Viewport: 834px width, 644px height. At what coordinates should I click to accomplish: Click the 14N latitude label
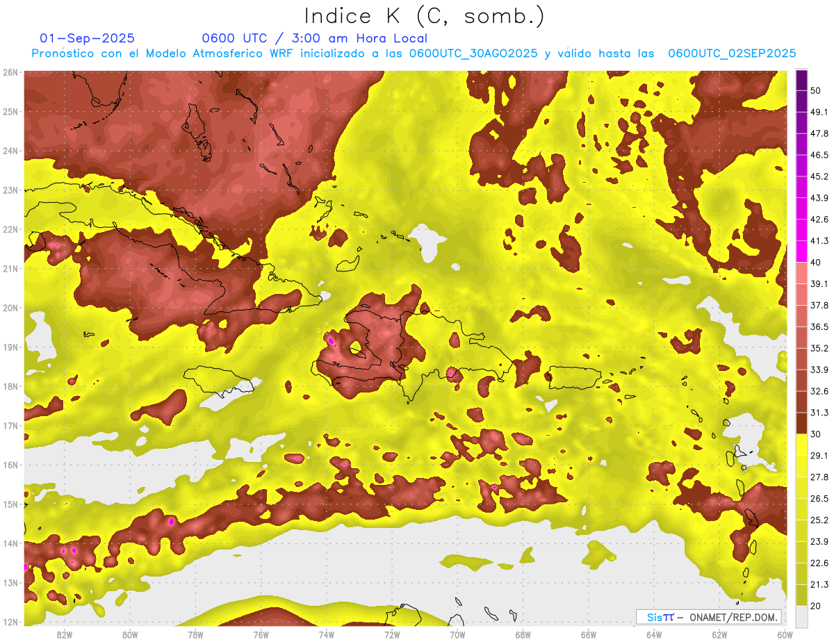pyautogui.click(x=10, y=543)
